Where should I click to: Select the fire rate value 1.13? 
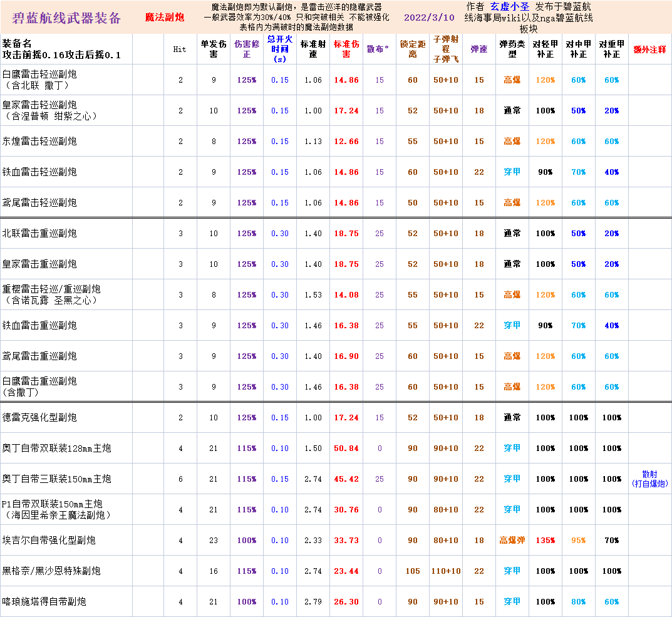pos(313,142)
